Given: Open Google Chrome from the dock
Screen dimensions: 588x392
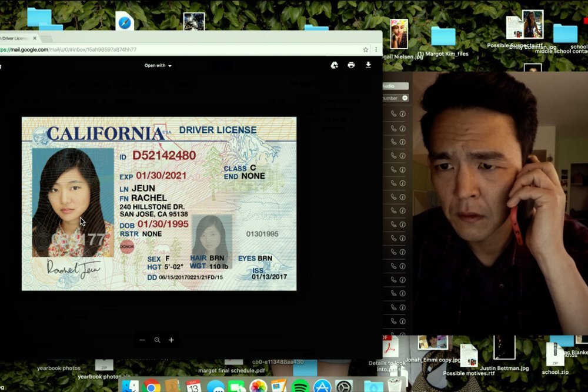Looking at the screenshot, I should 151,386.
